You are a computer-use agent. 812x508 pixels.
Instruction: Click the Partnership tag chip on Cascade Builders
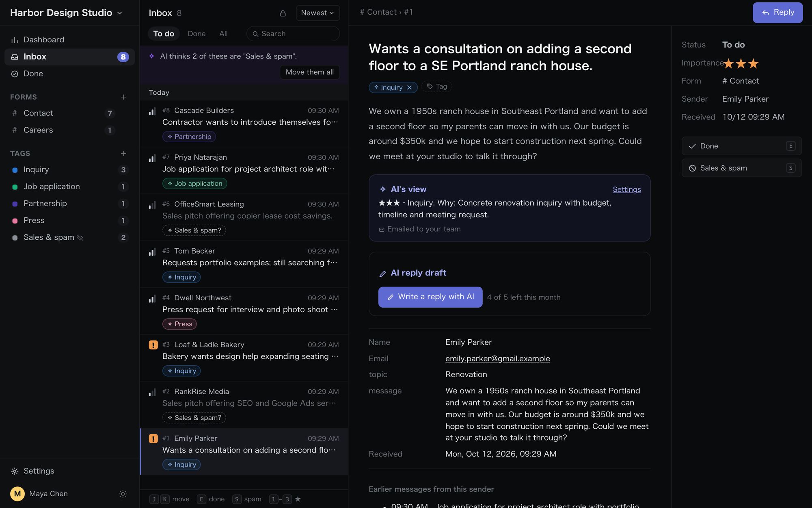point(189,137)
